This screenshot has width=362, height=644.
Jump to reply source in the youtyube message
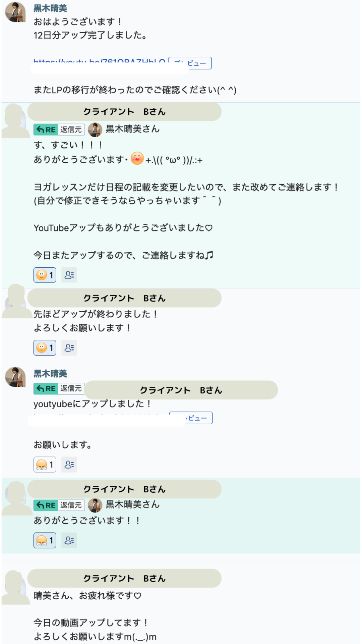click(x=59, y=388)
